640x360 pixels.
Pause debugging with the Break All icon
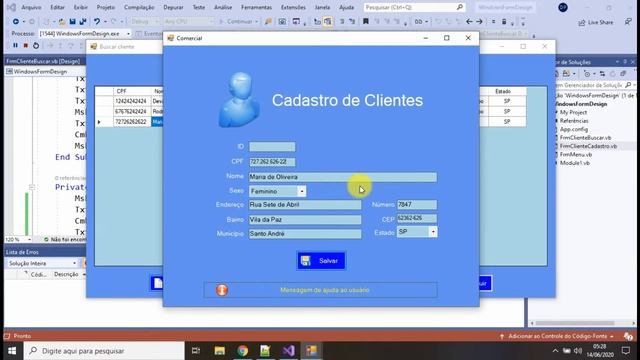point(16,45)
